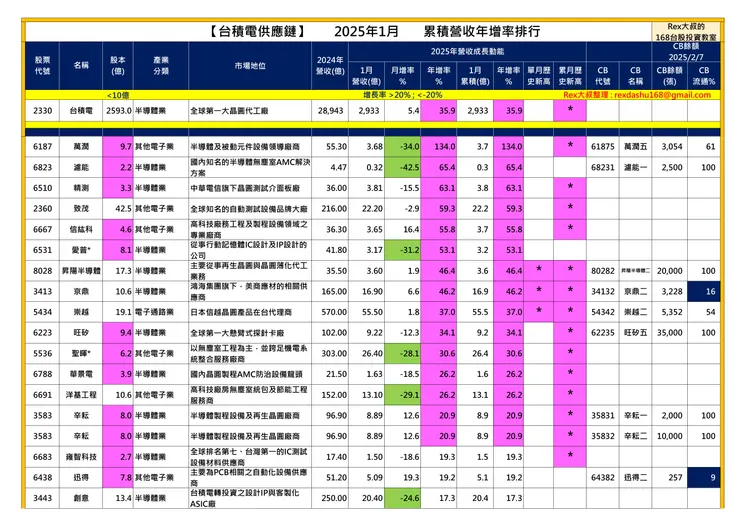740x523 pixels.
Task: Select the 台積電 name cell
Action: [x=81, y=110]
